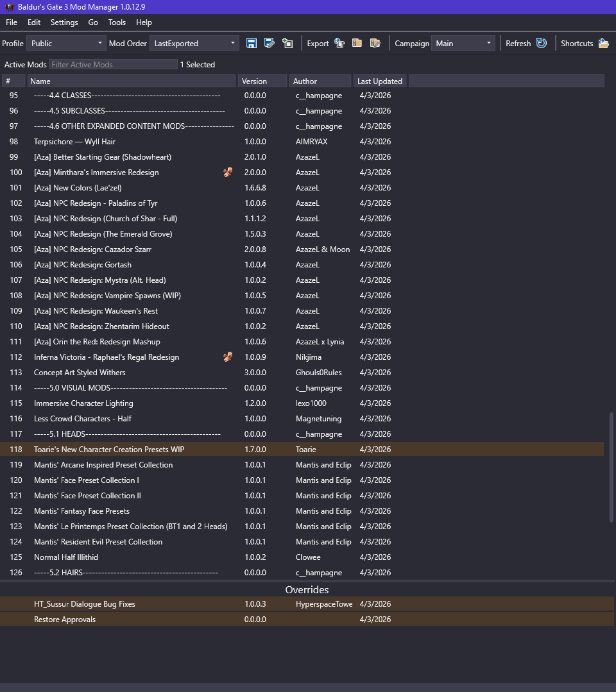Select Mantis' Le Printemps Preset Collection
The image size is (616, 692).
(x=302, y=527)
